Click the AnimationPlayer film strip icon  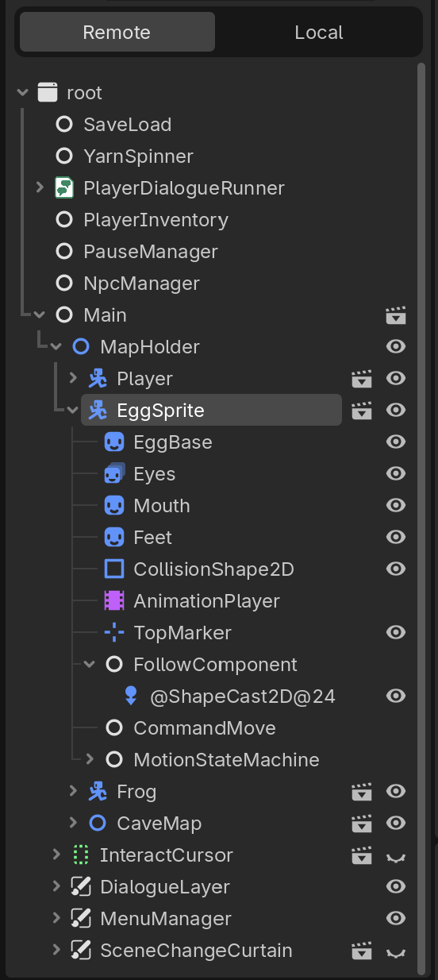114,601
